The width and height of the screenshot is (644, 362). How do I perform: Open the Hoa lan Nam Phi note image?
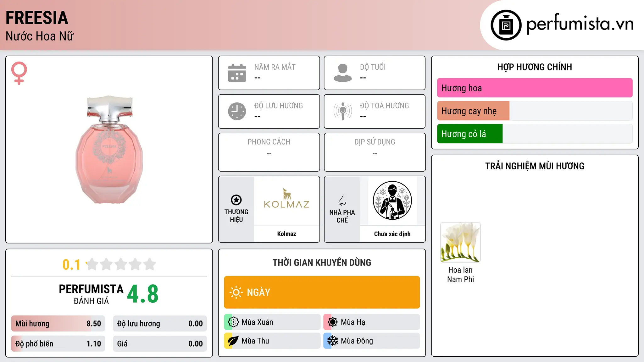pyautogui.click(x=460, y=242)
